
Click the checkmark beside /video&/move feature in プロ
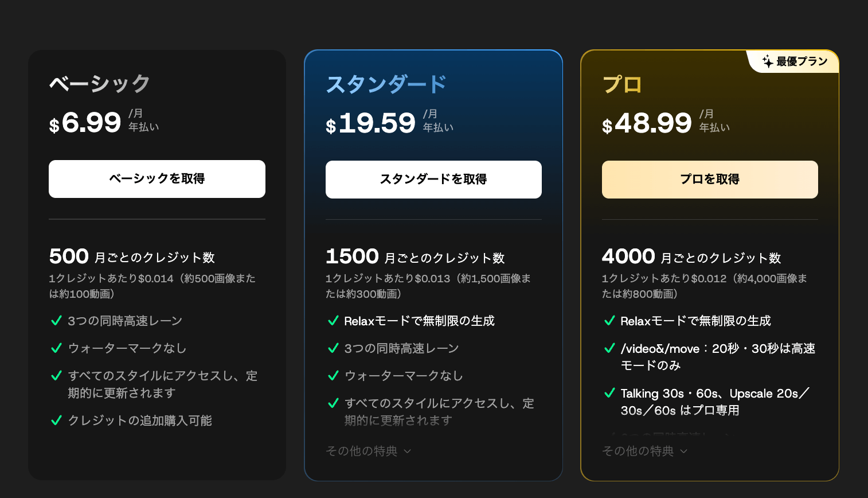[x=609, y=348]
